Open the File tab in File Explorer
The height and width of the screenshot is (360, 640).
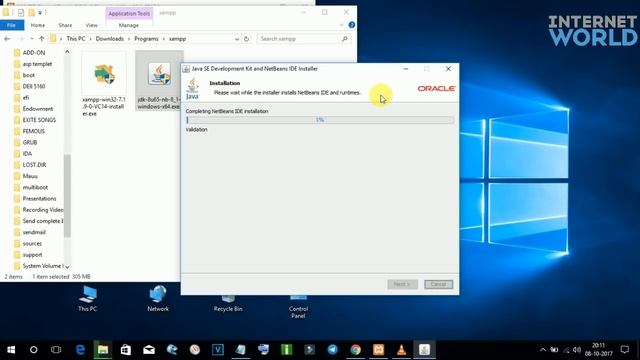pos(12,25)
